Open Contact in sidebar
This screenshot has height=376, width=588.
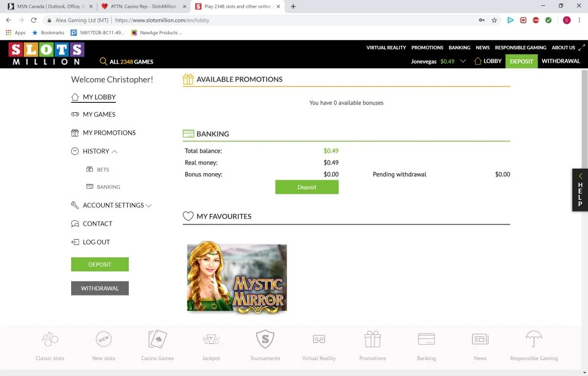click(x=92, y=224)
